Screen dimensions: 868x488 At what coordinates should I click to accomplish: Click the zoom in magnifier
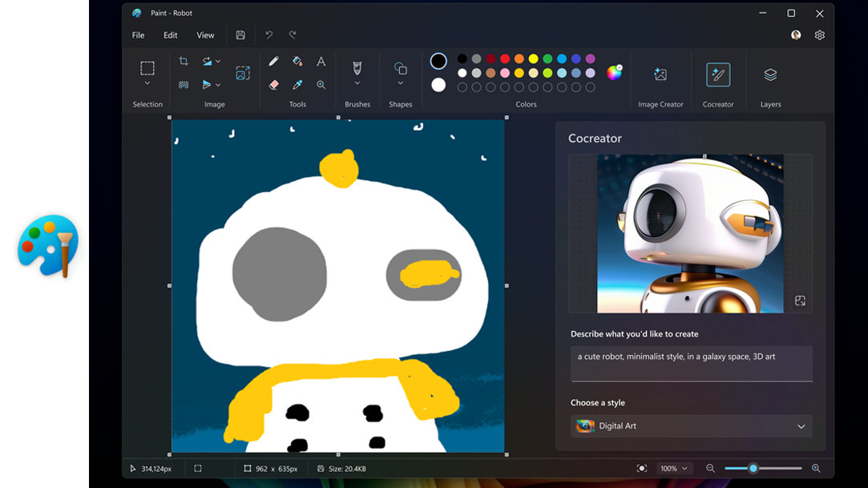[816, 468]
